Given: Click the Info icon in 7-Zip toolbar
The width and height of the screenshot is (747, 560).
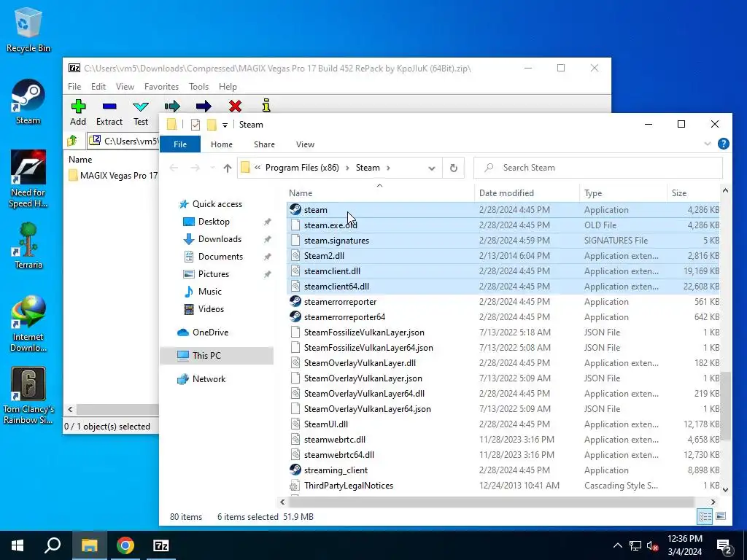Looking at the screenshot, I should pyautogui.click(x=266, y=105).
